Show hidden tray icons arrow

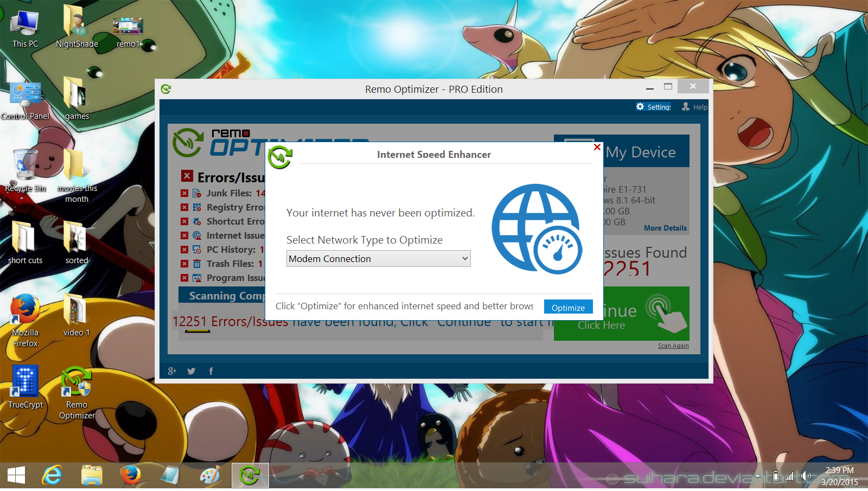click(x=758, y=476)
